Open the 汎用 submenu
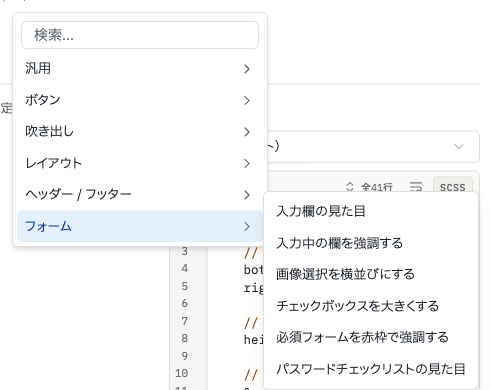This screenshot has height=390, width=491. 140,69
